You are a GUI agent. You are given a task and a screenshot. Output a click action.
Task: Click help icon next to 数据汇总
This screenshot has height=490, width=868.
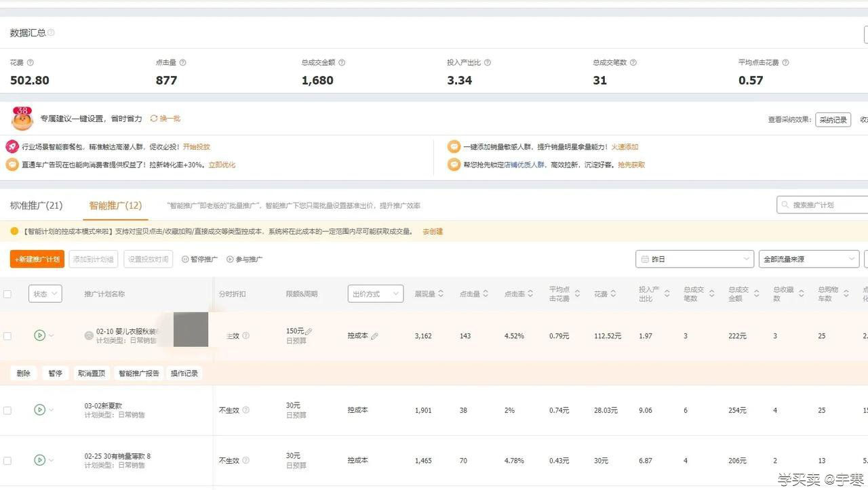pos(52,33)
